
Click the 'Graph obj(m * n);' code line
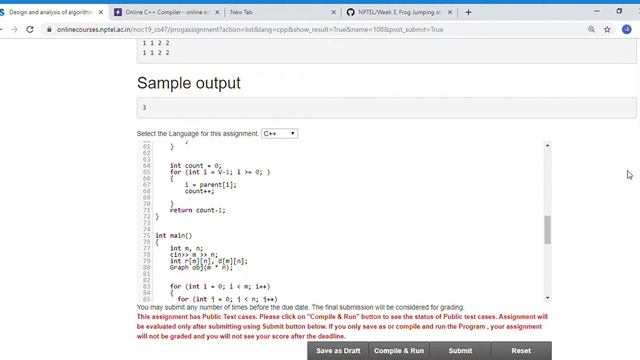pos(201,267)
